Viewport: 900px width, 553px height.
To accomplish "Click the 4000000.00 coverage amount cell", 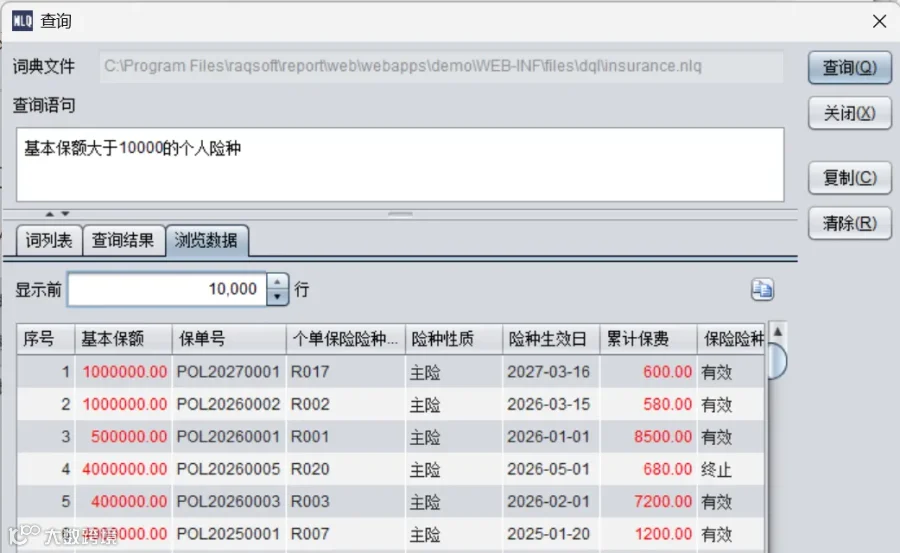I will [x=123, y=469].
